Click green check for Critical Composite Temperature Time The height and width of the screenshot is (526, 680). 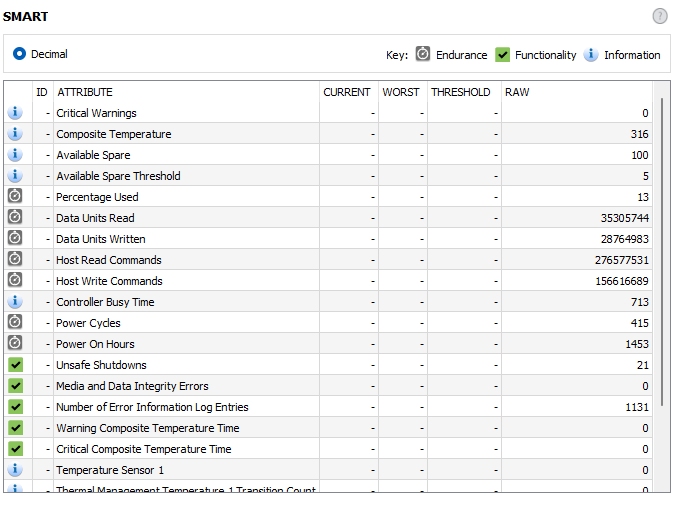[x=16, y=448]
